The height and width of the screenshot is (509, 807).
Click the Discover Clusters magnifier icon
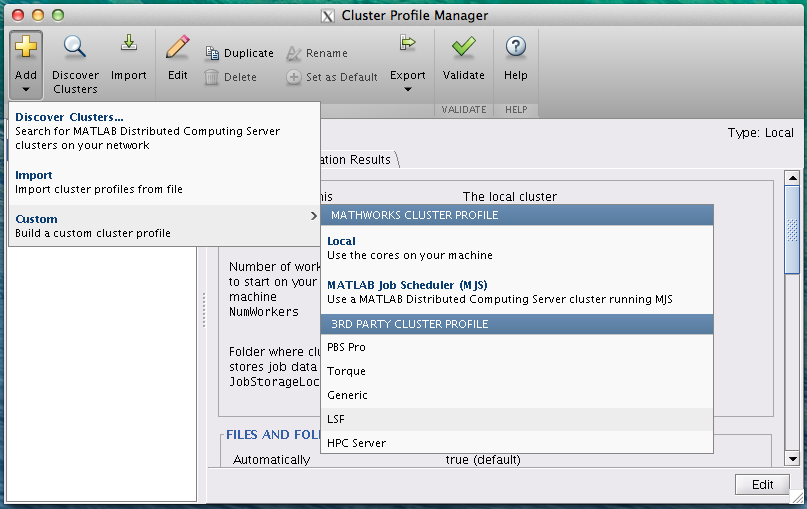pos(75,47)
